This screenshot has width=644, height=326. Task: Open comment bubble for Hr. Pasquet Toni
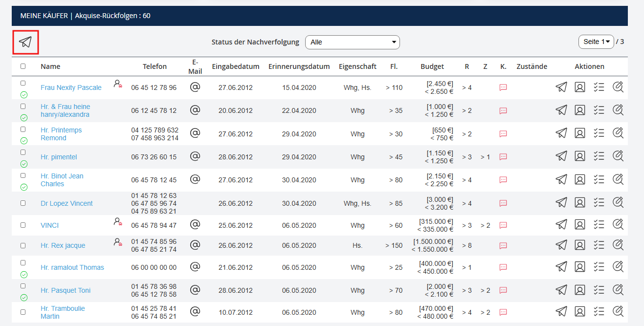pos(503,290)
